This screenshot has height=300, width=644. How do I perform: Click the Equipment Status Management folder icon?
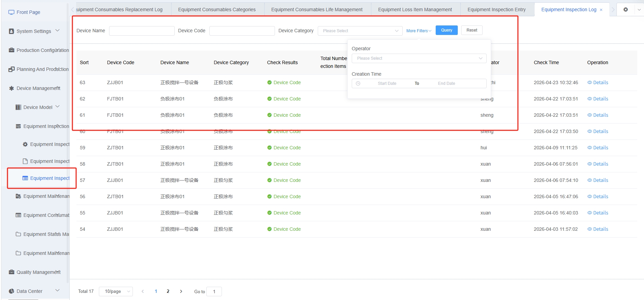[18, 234]
